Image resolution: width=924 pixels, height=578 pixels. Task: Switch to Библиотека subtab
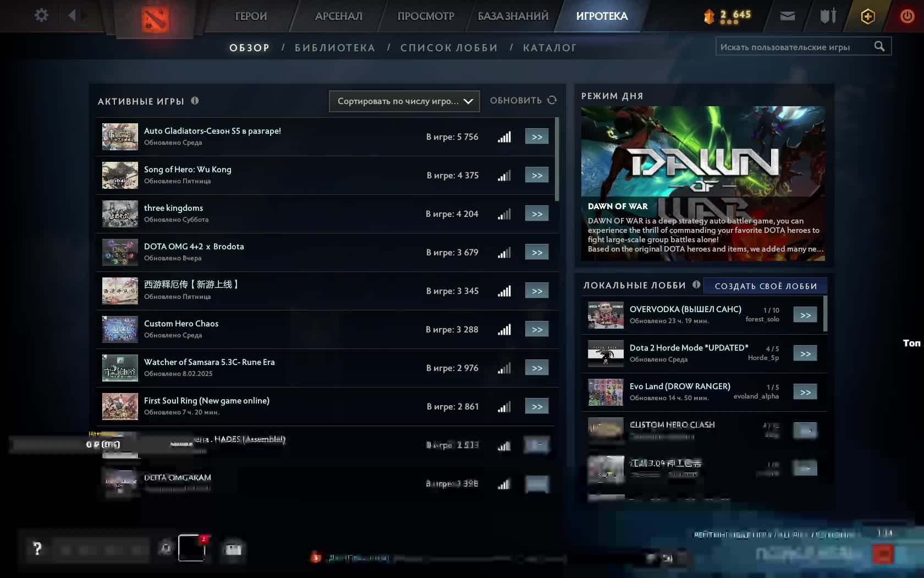click(335, 48)
